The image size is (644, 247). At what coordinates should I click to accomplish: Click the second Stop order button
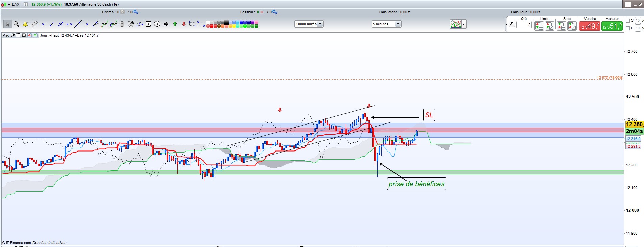572,26
